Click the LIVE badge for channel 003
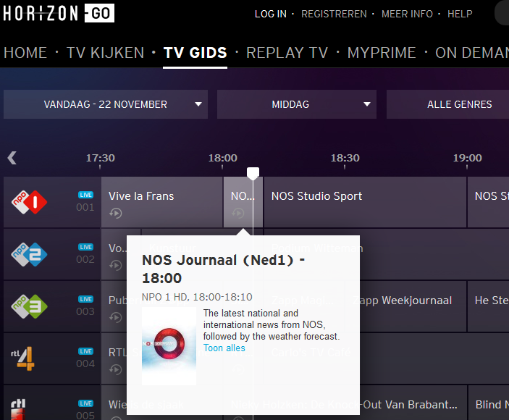The height and width of the screenshot is (420, 509). (x=85, y=299)
